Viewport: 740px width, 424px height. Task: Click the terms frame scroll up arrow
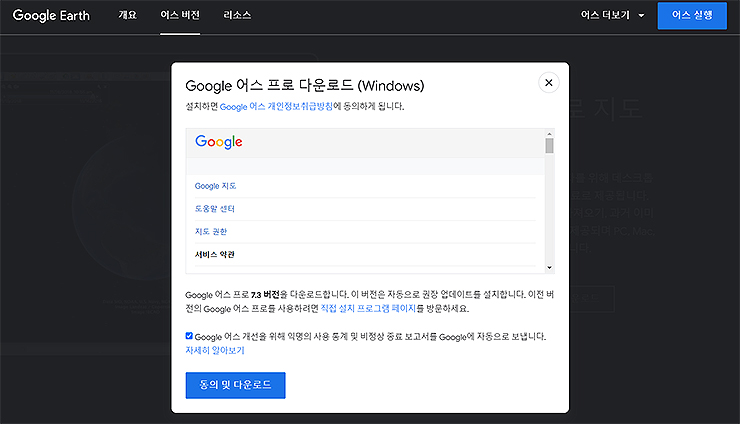(549, 134)
